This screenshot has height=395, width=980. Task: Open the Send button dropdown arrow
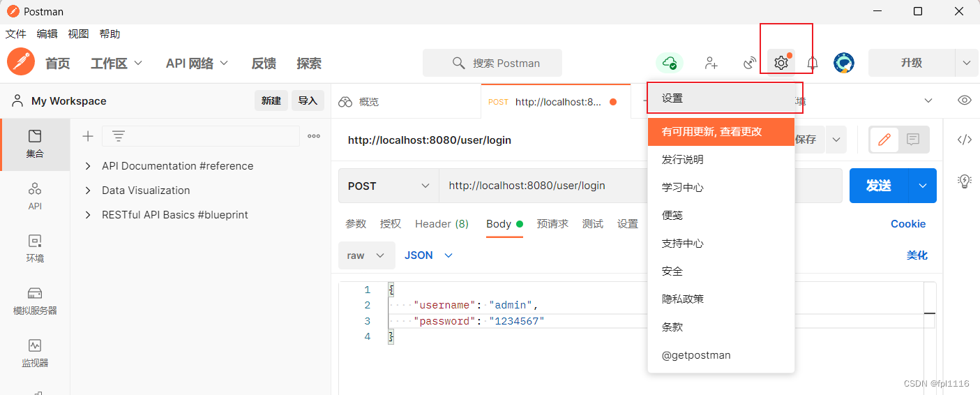(923, 186)
